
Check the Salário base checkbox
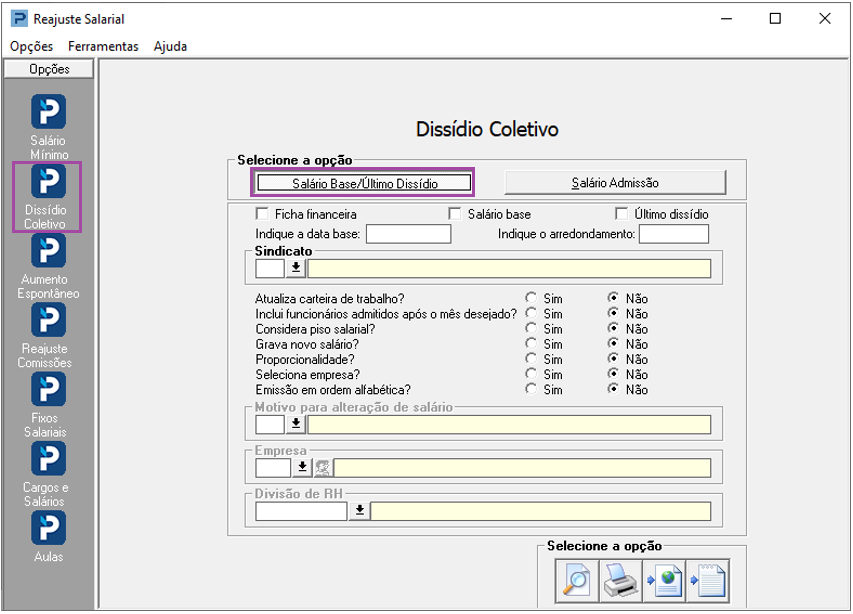point(455,214)
